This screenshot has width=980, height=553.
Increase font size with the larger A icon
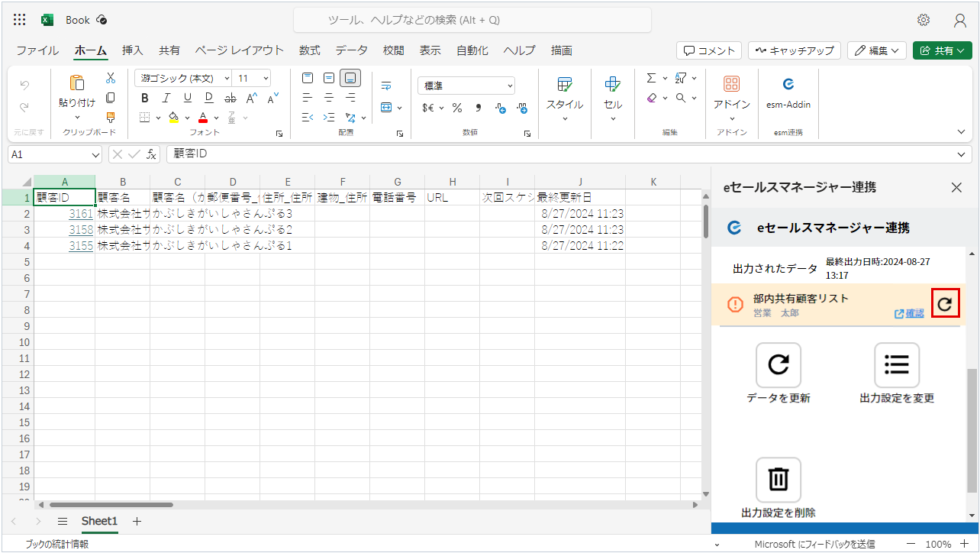pos(251,98)
